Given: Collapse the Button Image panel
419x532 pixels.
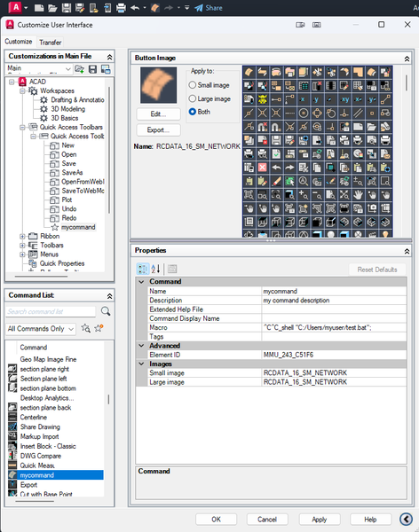Looking at the screenshot, I should 407,59.
